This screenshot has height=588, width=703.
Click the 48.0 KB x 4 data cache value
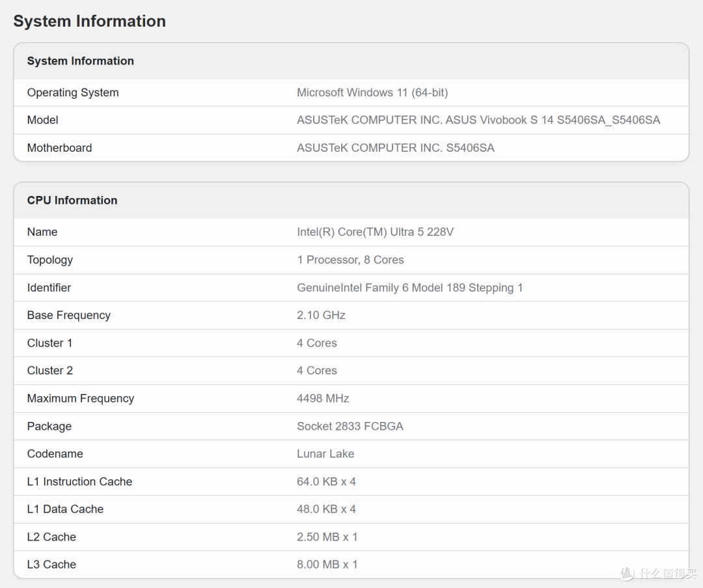pos(326,509)
